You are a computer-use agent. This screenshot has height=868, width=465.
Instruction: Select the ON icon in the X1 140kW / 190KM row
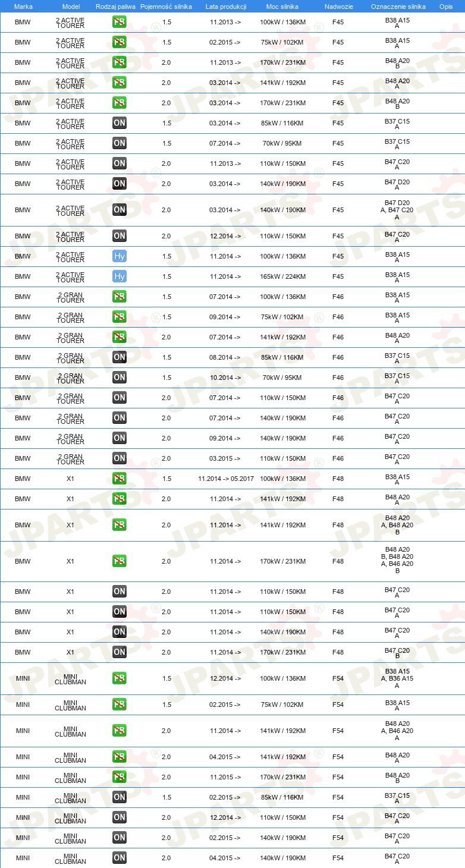120,632
